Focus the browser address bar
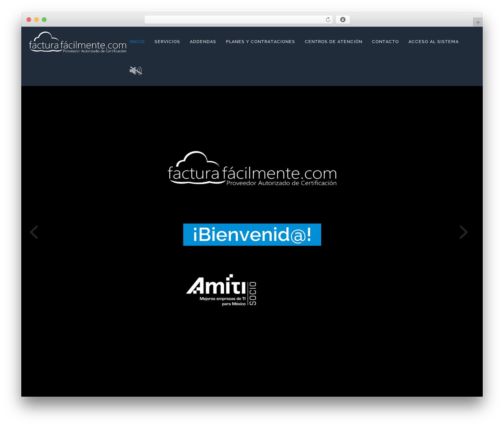504x427 pixels. point(238,20)
